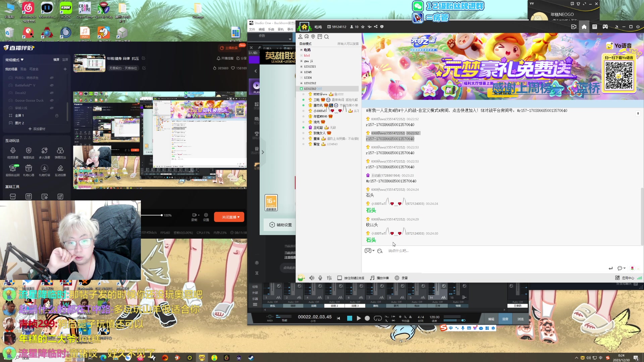Toggle visibility of Deceit2 scene
The image size is (644, 362).
click(x=52, y=93)
